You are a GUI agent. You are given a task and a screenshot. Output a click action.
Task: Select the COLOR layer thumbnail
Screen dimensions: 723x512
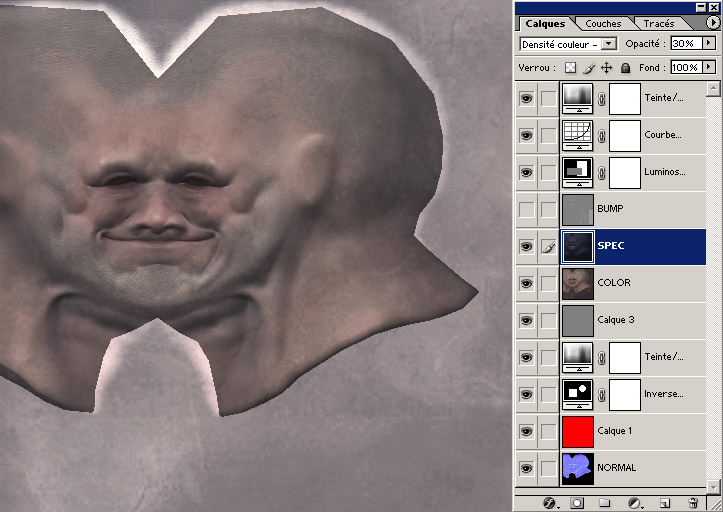point(578,284)
